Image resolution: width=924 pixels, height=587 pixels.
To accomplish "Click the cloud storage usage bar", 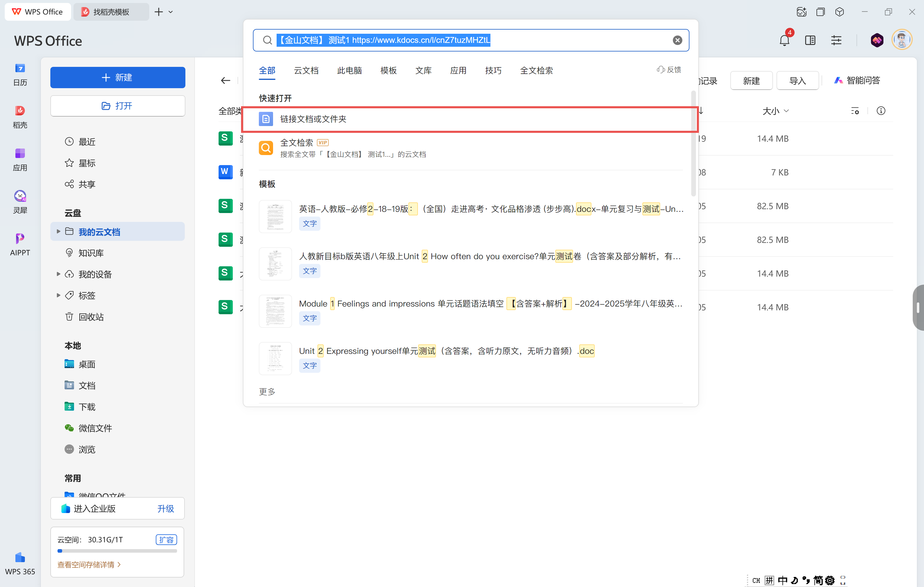I will [117, 551].
